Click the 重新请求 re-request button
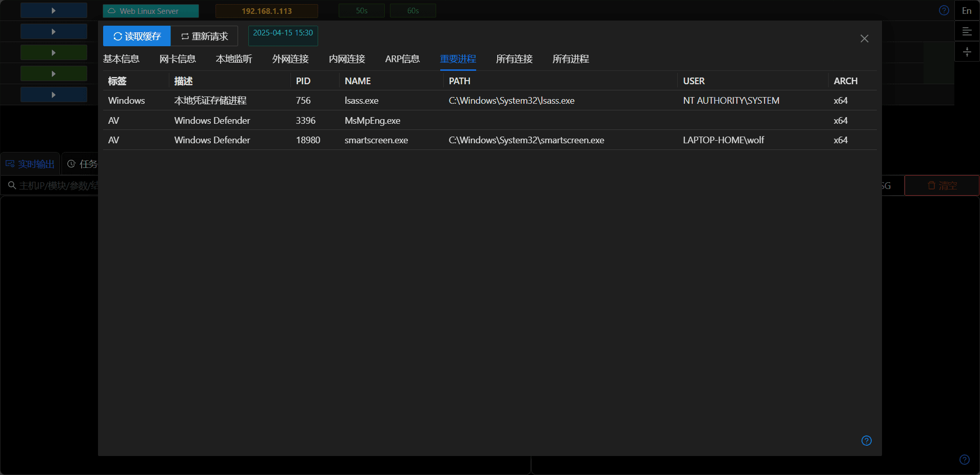The width and height of the screenshot is (980, 475). [x=204, y=36]
